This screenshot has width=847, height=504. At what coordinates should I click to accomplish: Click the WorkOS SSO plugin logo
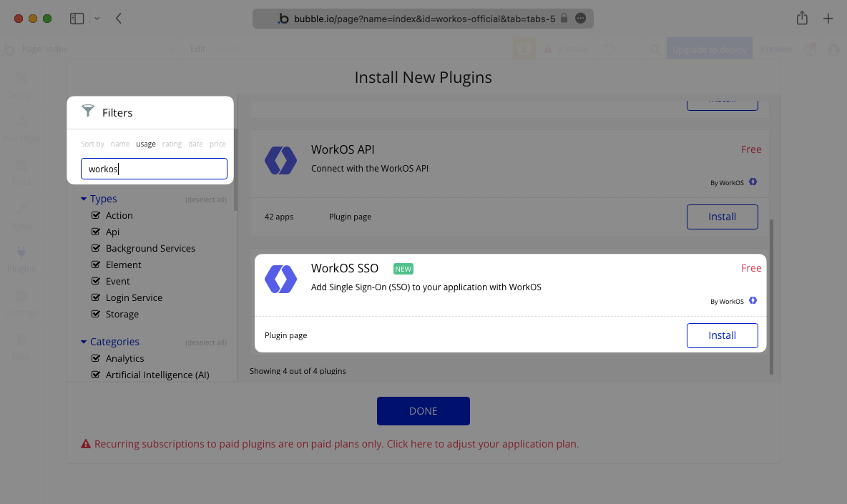[280, 279]
